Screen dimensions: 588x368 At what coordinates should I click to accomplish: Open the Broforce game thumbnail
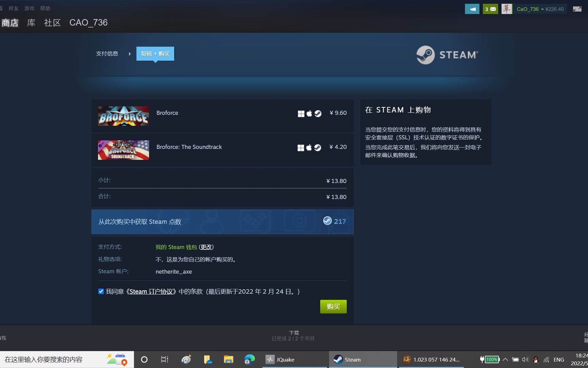click(x=124, y=116)
